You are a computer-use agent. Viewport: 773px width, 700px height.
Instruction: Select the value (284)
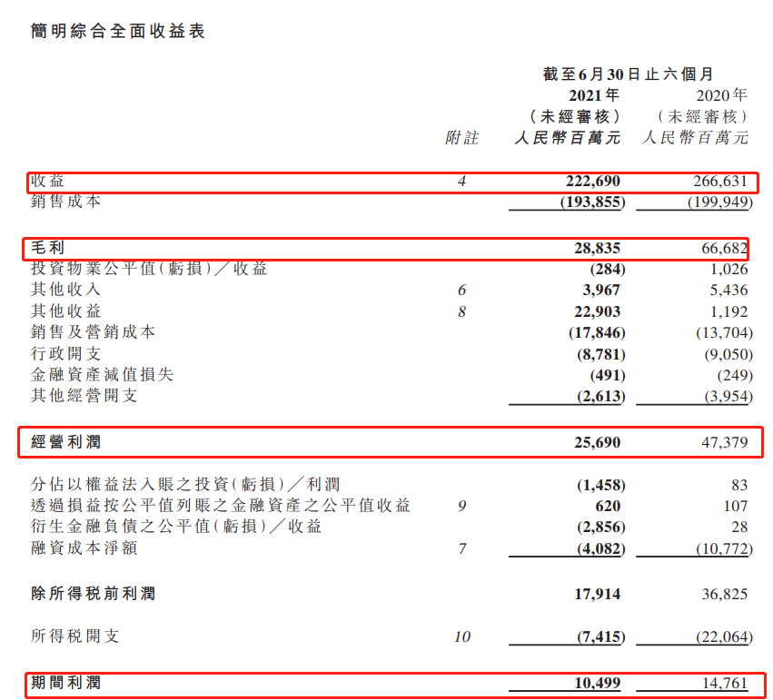coord(608,269)
